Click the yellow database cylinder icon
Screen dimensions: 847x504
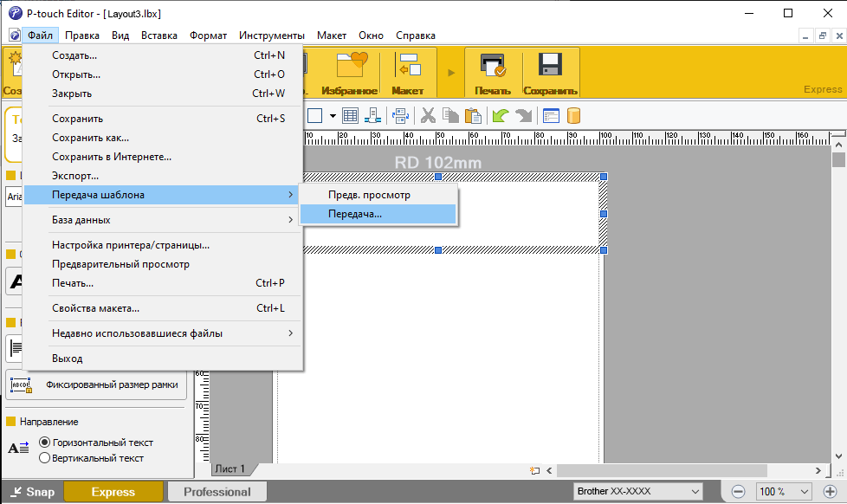[x=573, y=115]
